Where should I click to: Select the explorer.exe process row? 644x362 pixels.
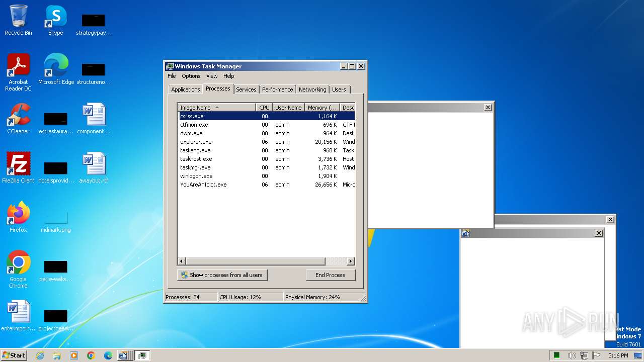coord(266,142)
